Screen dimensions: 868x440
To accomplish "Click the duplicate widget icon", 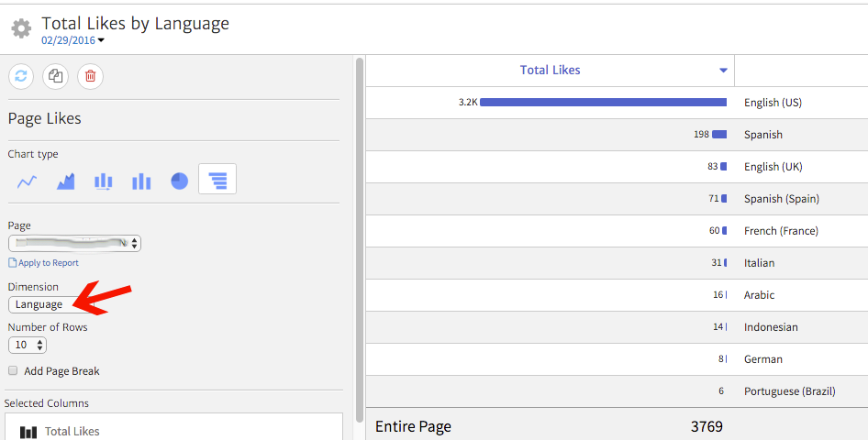I will 55,76.
